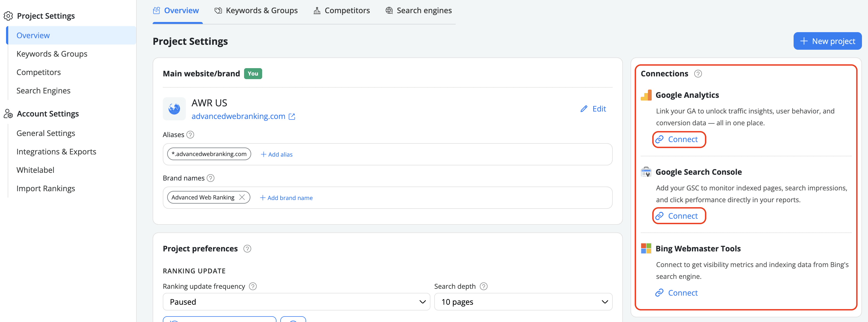Open Search Engines in the sidebar
This screenshot has height=322, width=868.
click(43, 91)
